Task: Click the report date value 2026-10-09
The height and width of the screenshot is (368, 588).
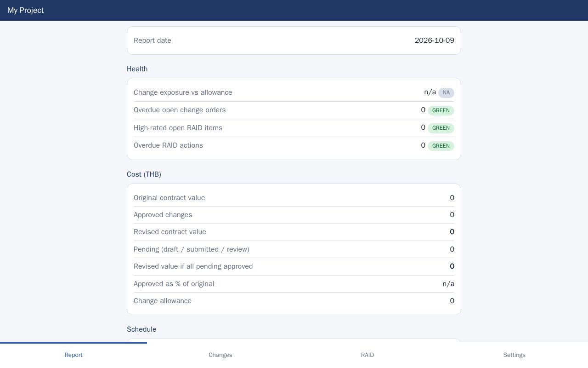Action: tap(435, 40)
